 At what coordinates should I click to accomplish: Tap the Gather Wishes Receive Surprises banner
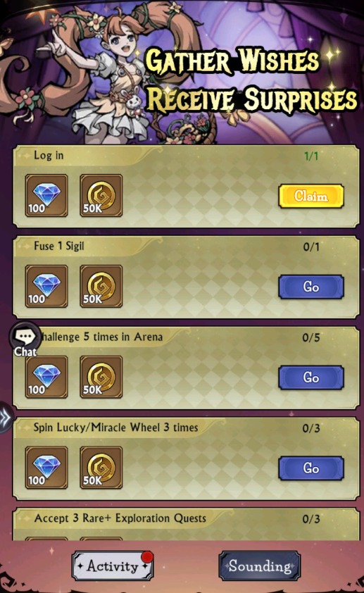tap(251, 80)
